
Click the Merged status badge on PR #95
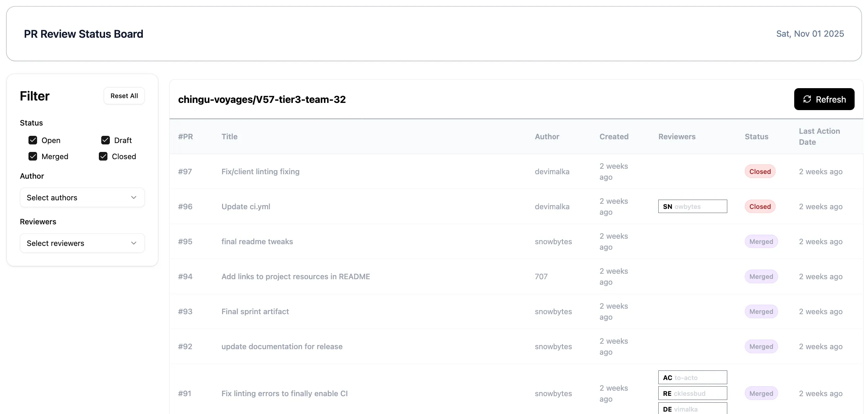761,241
